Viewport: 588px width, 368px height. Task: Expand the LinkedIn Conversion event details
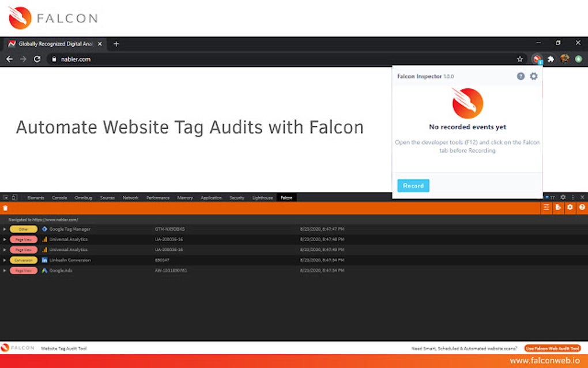(5, 260)
